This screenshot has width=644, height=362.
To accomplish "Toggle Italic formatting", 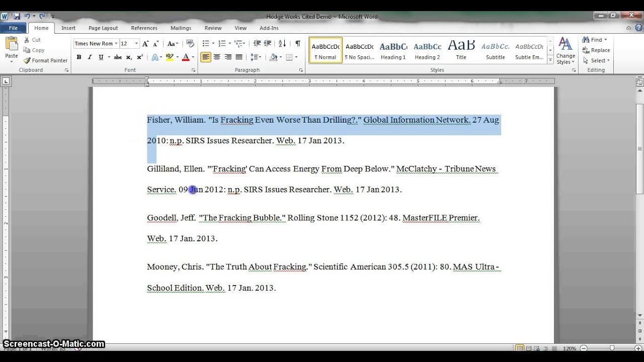I will click(90, 57).
